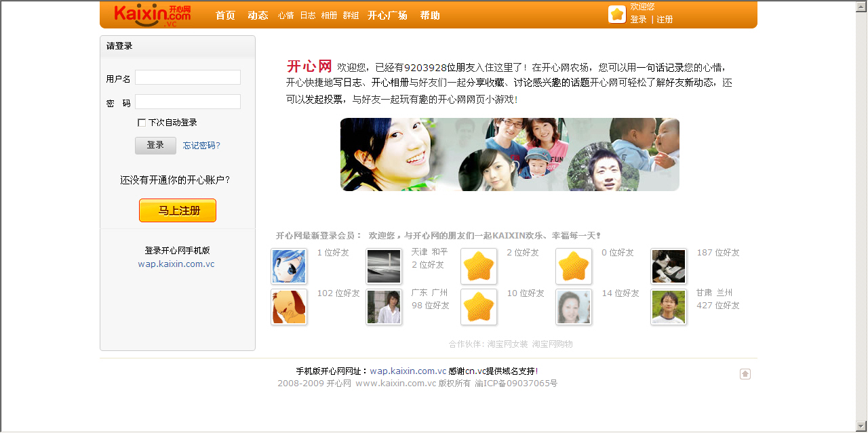Viewport: 868px width, 433px height.
Task: Click the 还没有开通你的开心账户? text
Action: point(175,180)
